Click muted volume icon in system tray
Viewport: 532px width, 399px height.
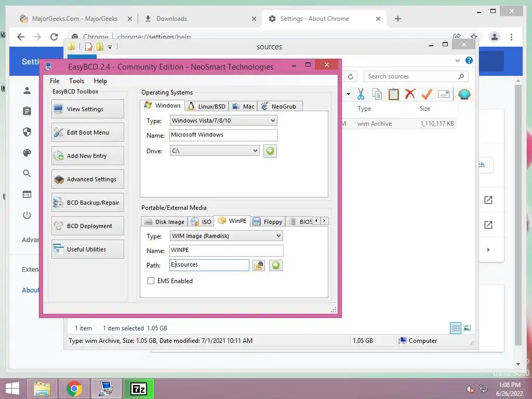[470, 389]
